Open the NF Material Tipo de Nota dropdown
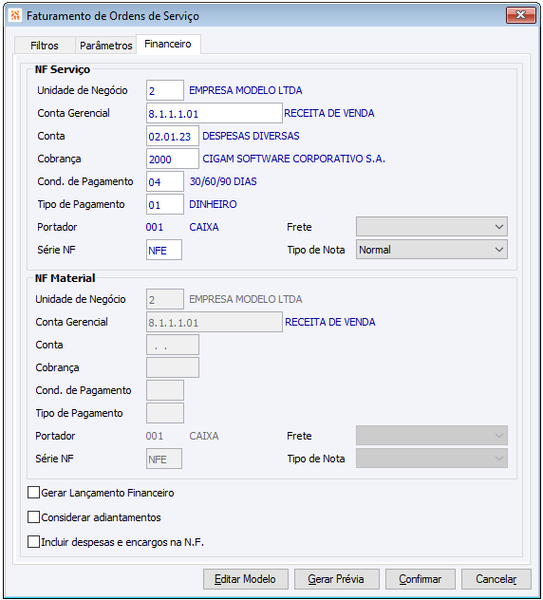The width and height of the screenshot is (543, 600). [x=432, y=458]
